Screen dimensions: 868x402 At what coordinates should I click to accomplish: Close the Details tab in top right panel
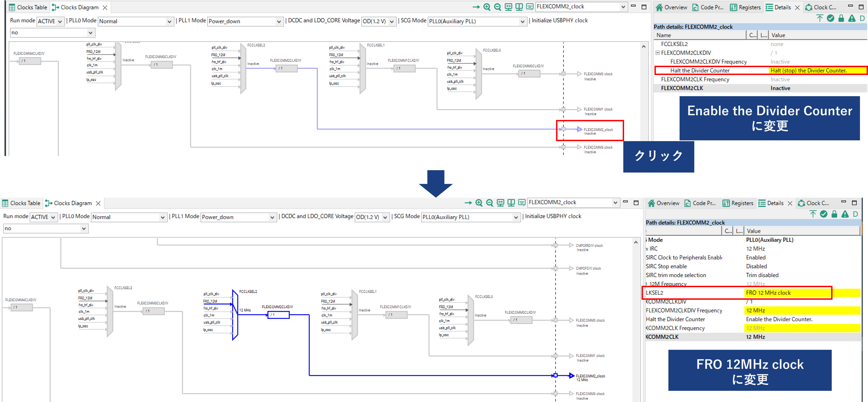coord(797,8)
